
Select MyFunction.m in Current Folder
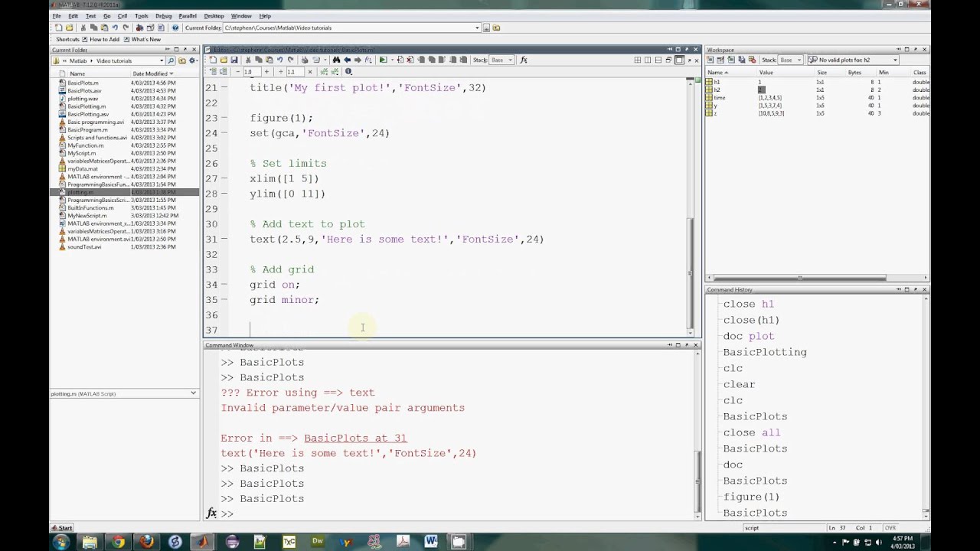[86, 145]
